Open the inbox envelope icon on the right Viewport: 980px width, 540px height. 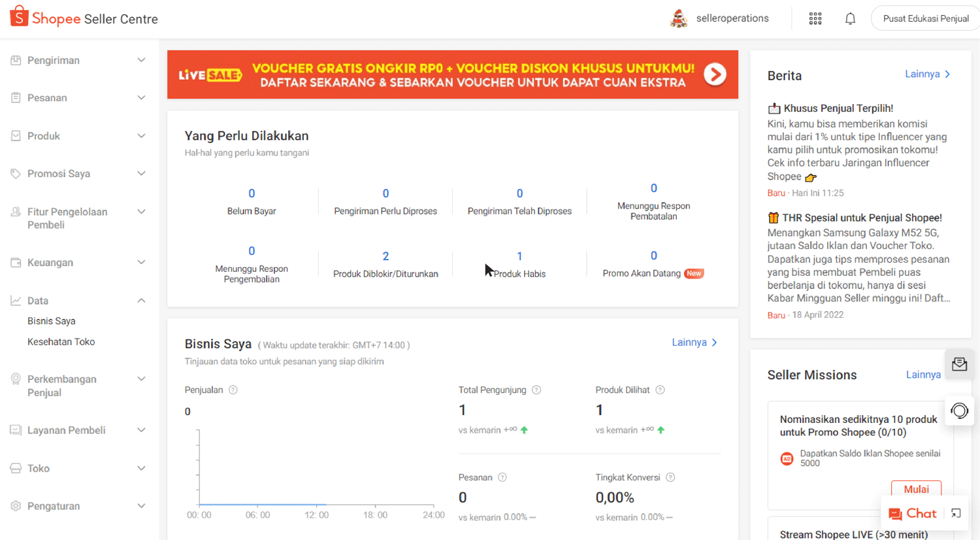tap(959, 364)
